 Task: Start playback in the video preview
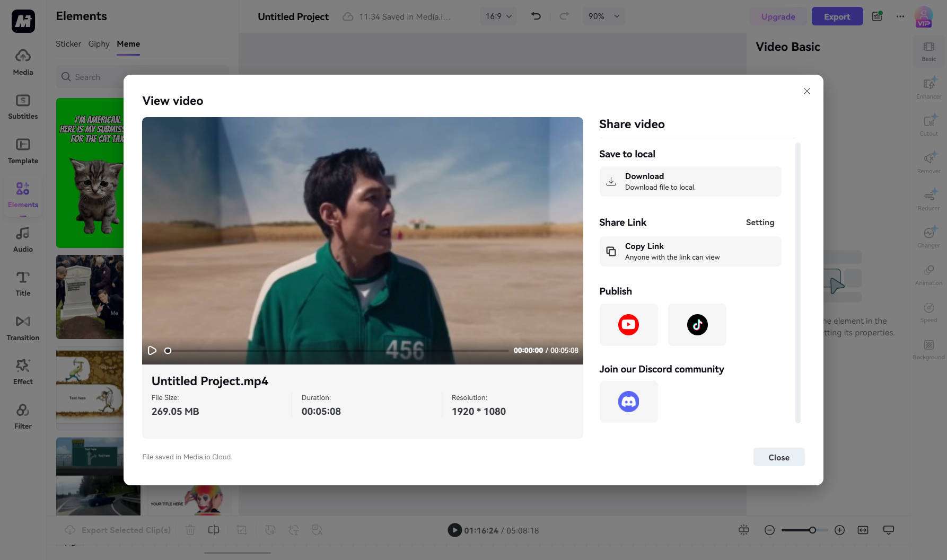[152, 350]
